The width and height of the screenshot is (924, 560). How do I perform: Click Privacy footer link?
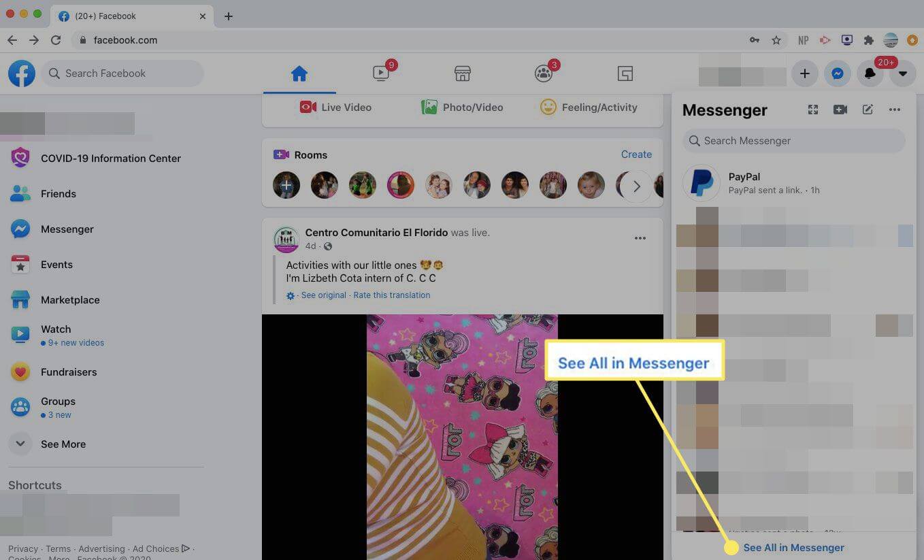point(23,548)
